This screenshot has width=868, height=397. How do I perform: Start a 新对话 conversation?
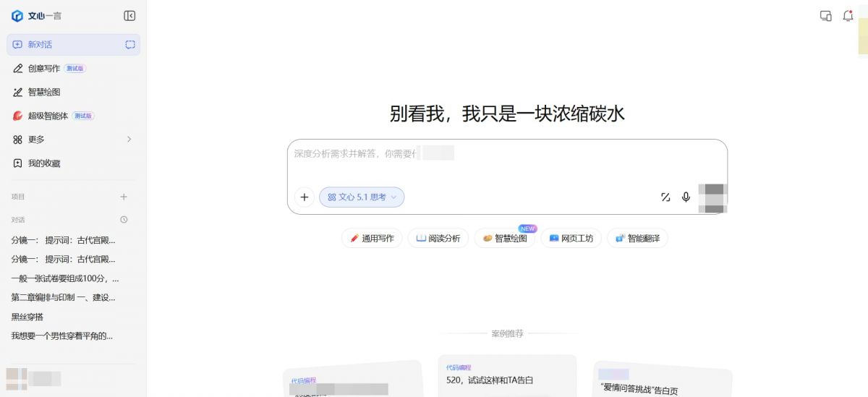[x=73, y=45]
